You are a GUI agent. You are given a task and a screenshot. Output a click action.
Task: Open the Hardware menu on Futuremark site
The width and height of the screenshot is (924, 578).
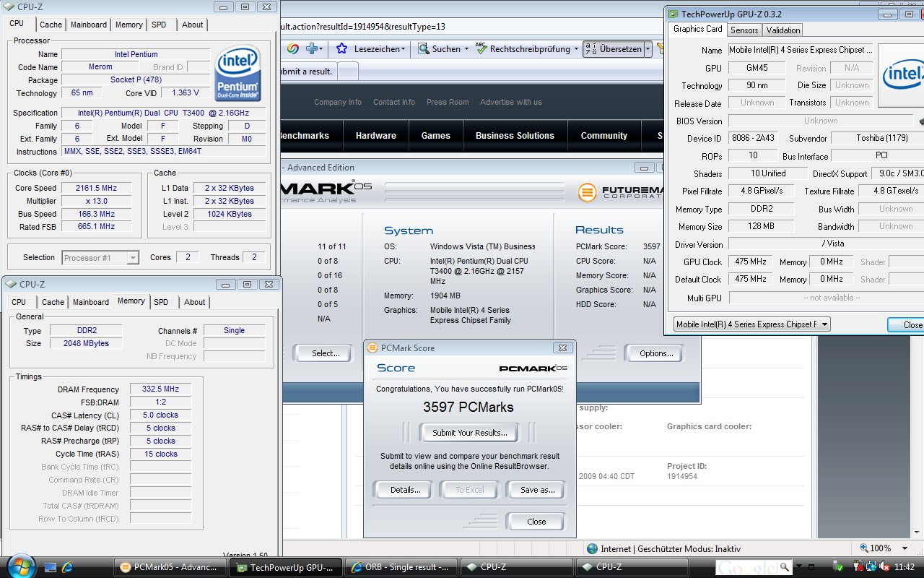[376, 136]
